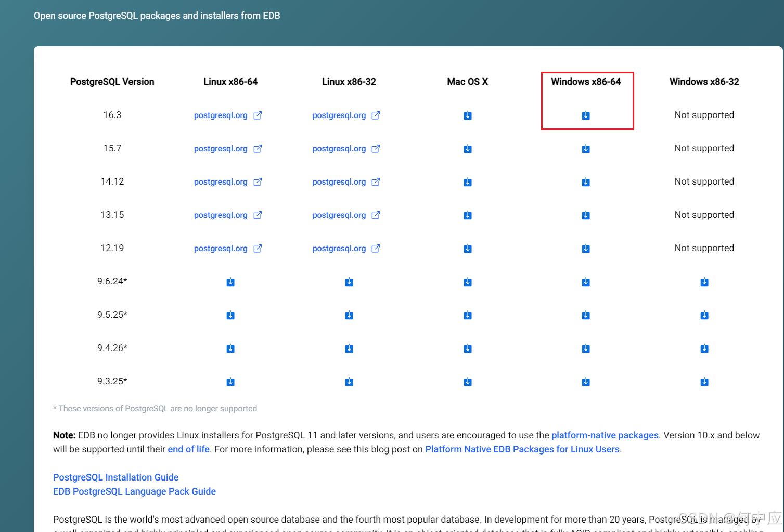Download PostgreSQL 9.4.26 for Windows x86-64
Screen dimensions: 784x532
586,348
